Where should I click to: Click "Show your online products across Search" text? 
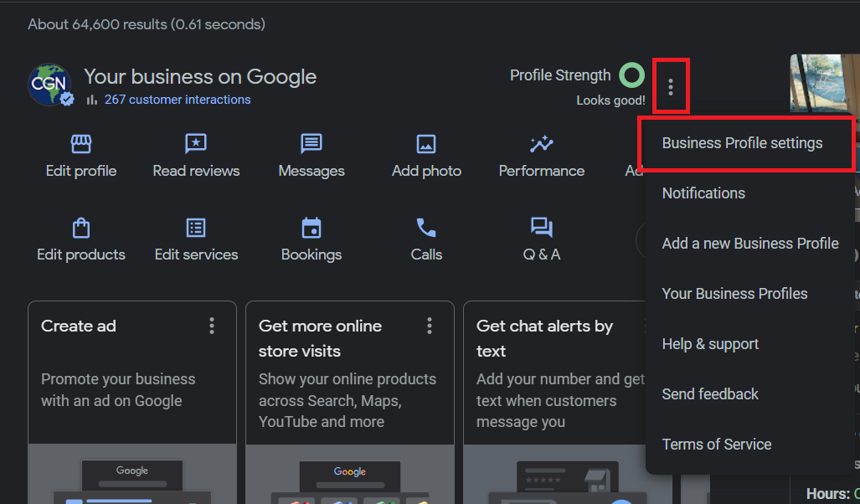tap(348, 400)
